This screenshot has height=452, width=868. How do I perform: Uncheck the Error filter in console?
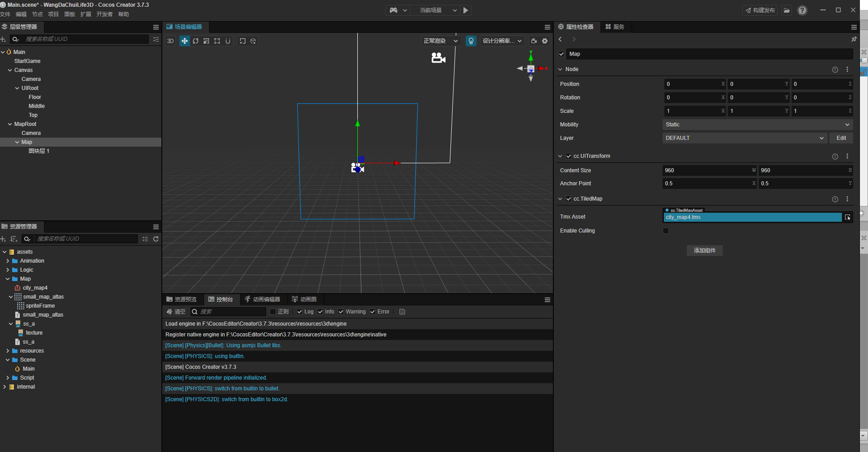tap(373, 312)
